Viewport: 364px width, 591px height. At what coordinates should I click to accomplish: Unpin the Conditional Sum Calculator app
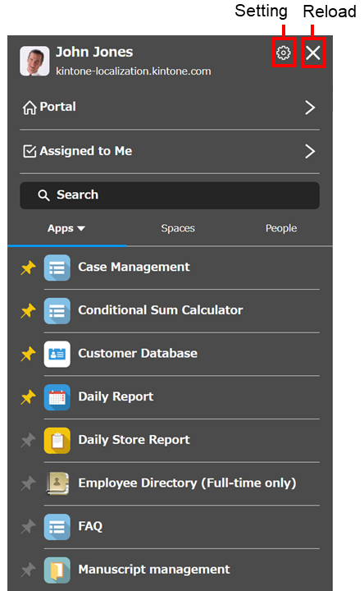(x=28, y=311)
